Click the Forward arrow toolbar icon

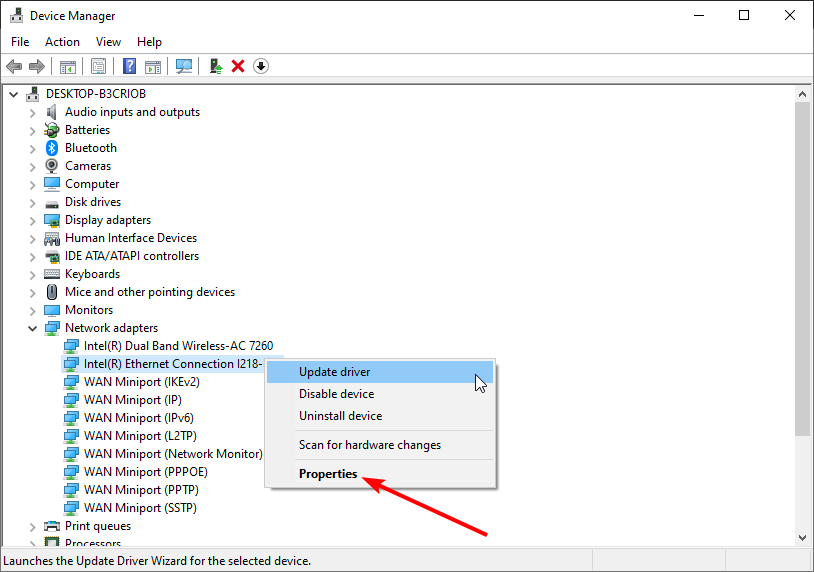coord(37,66)
